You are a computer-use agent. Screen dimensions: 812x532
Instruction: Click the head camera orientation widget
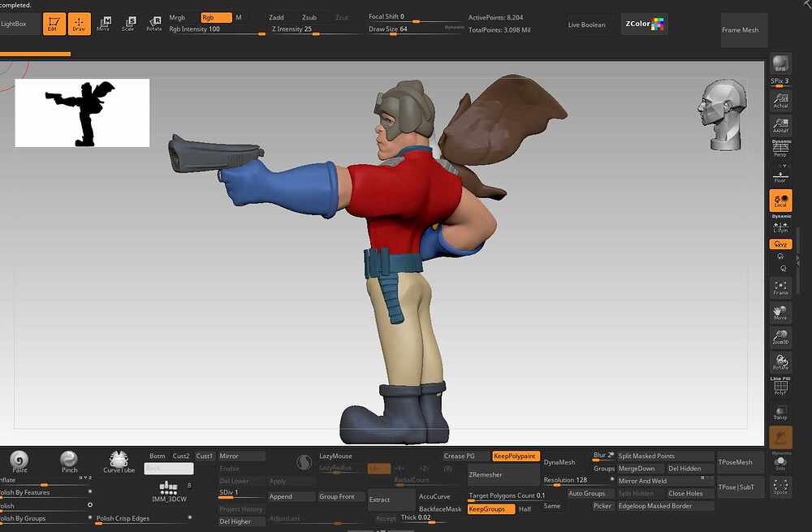[x=722, y=115]
